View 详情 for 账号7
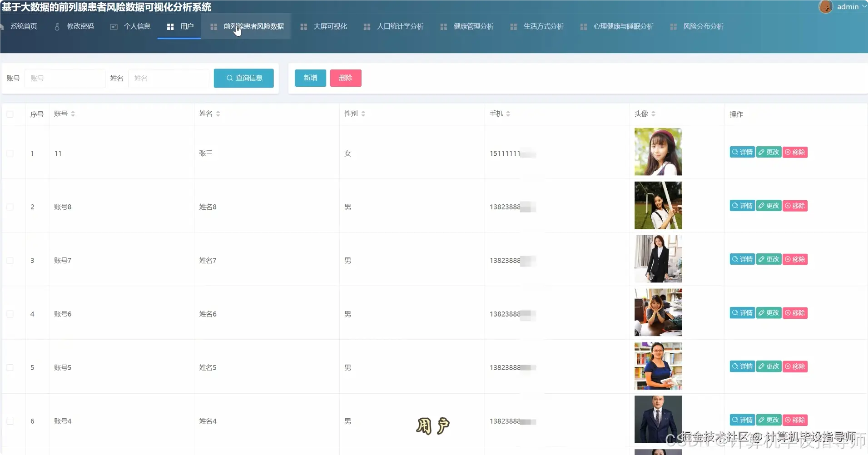Screen dimensions: 868x455 point(742,259)
